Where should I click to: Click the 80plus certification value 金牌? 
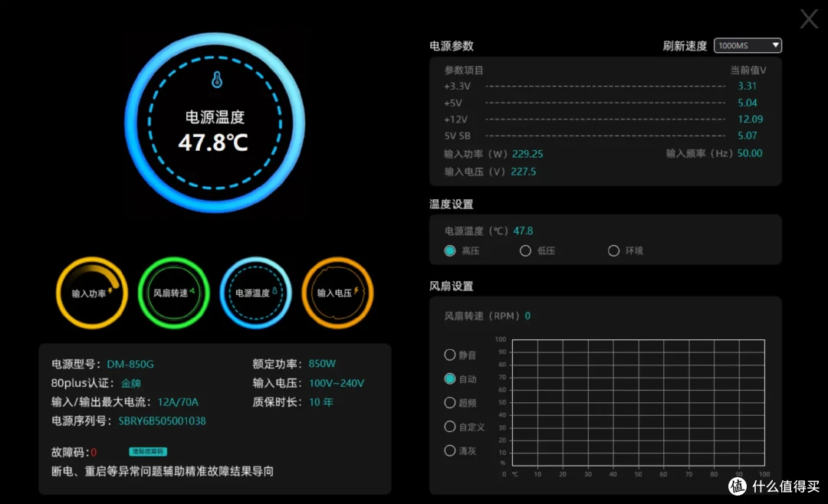coord(131,383)
